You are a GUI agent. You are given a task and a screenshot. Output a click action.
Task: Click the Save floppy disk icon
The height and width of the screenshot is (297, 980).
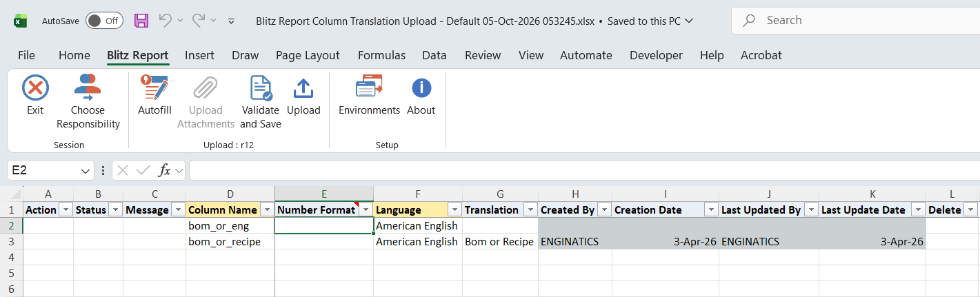(141, 21)
